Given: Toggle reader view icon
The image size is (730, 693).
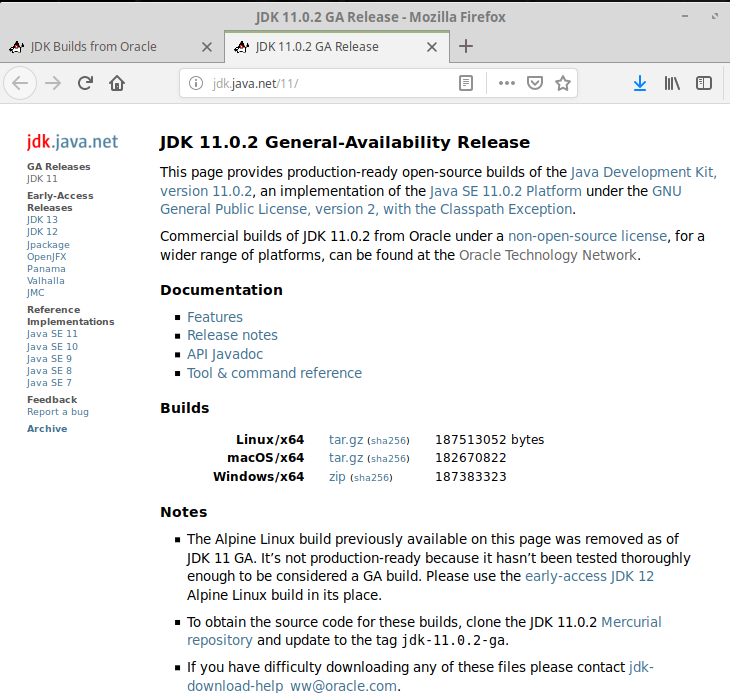Looking at the screenshot, I should click(x=466, y=83).
